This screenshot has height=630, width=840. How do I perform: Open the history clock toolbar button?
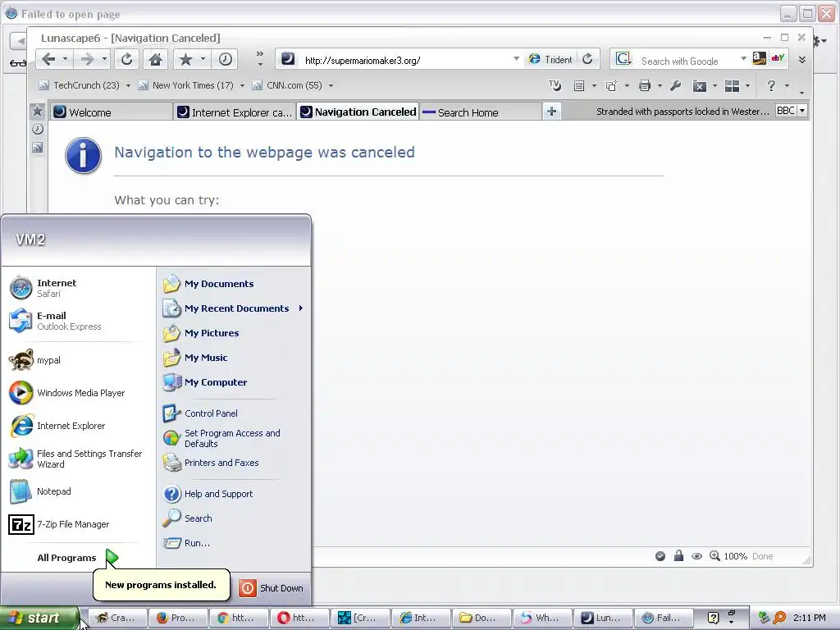pos(225,59)
